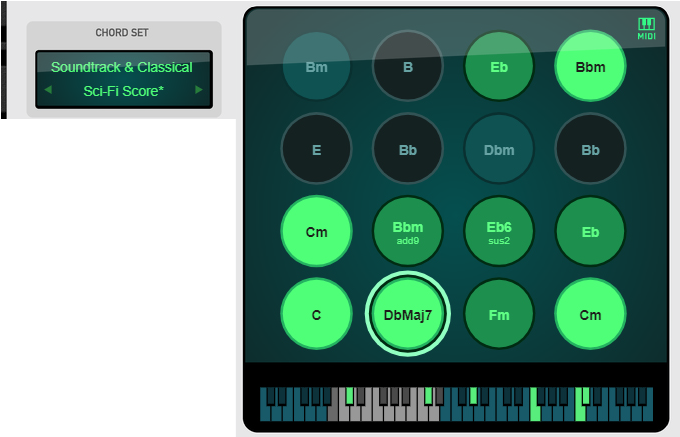Play the Bbm add9 chord pad
This screenshot has width=680, height=437.
407,232
